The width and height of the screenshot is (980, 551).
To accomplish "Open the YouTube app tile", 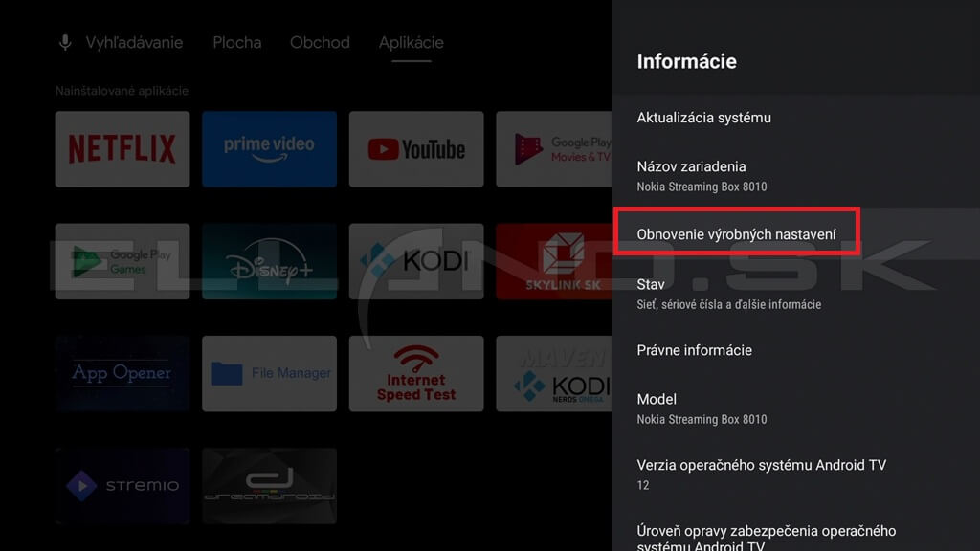I will (415, 148).
